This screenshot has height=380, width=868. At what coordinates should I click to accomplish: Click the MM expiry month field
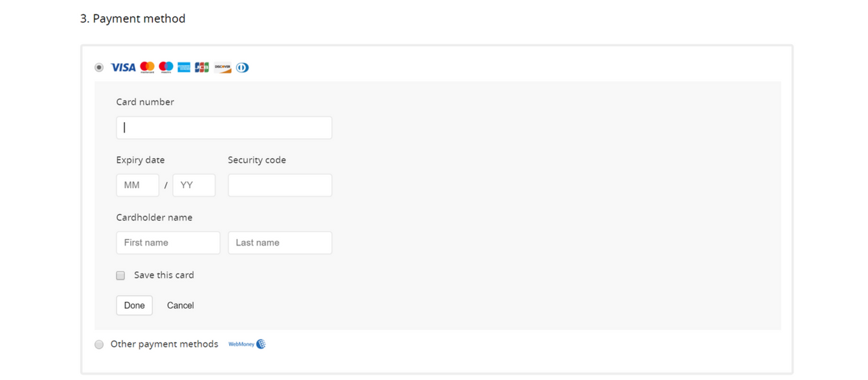(138, 185)
